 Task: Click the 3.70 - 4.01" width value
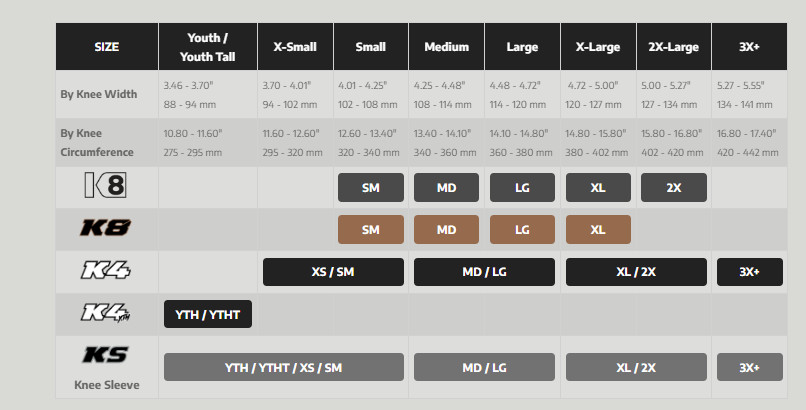pyautogui.click(x=287, y=85)
